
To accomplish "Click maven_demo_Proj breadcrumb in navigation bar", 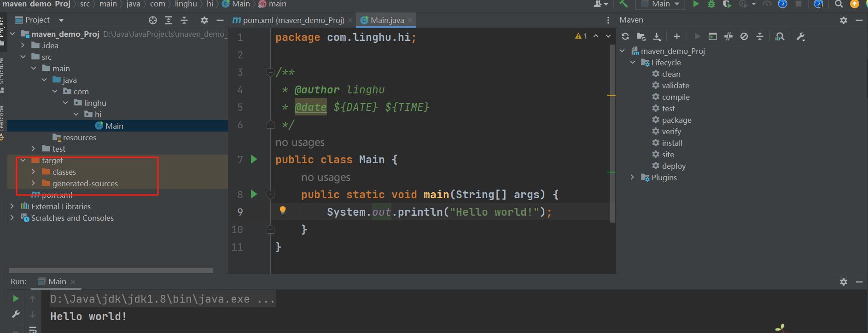I will click(36, 4).
